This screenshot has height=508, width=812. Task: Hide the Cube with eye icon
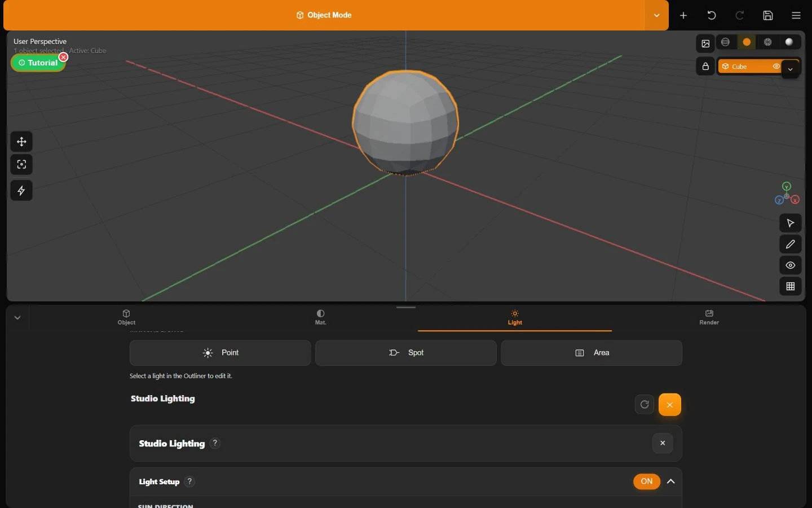[776, 67]
